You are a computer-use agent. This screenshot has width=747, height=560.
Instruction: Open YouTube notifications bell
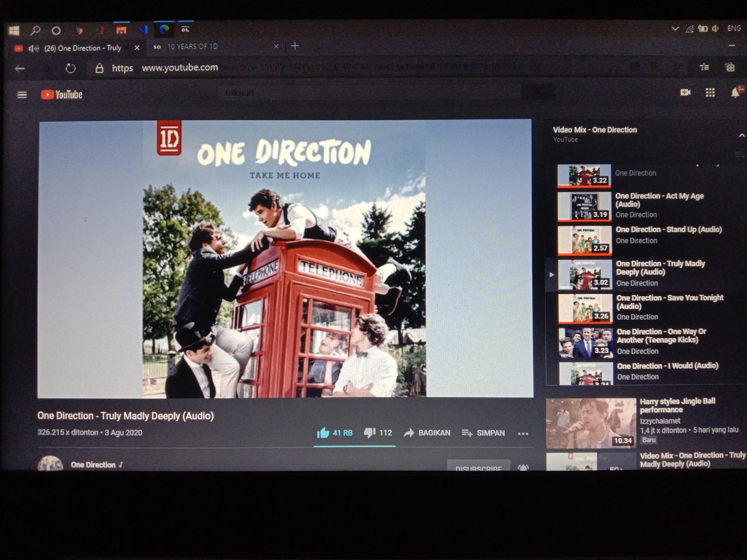[x=735, y=93]
